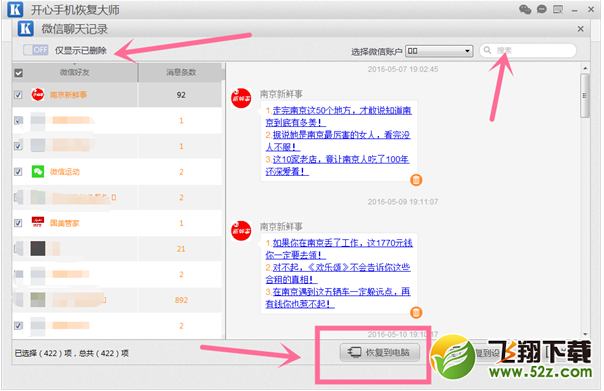Select the 国美管家 contact name
Image resolution: width=604 pixels, height=391 pixels.
point(65,223)
